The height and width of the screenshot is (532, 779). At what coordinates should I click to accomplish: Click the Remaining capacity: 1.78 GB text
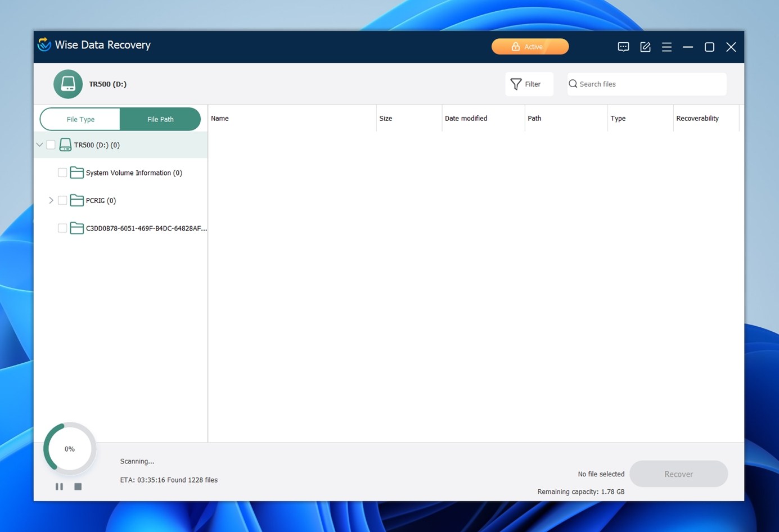(581, 492)
